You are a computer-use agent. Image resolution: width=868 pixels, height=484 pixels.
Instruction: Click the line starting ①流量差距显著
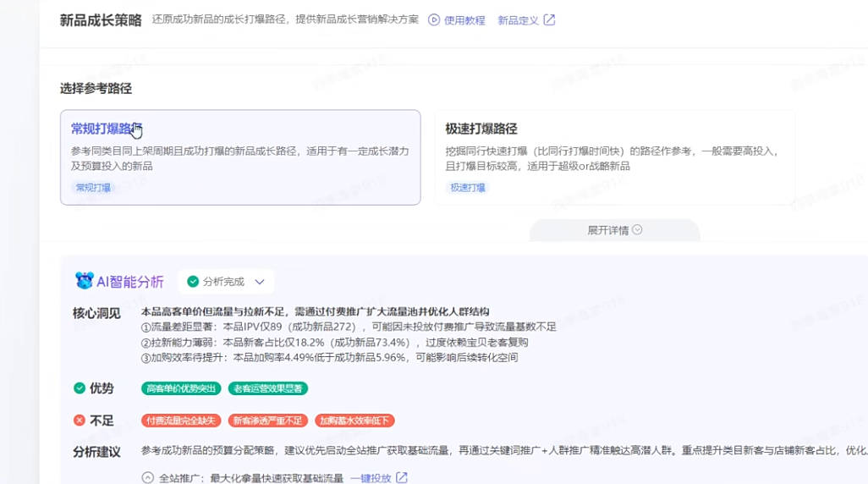pos(349,327)
